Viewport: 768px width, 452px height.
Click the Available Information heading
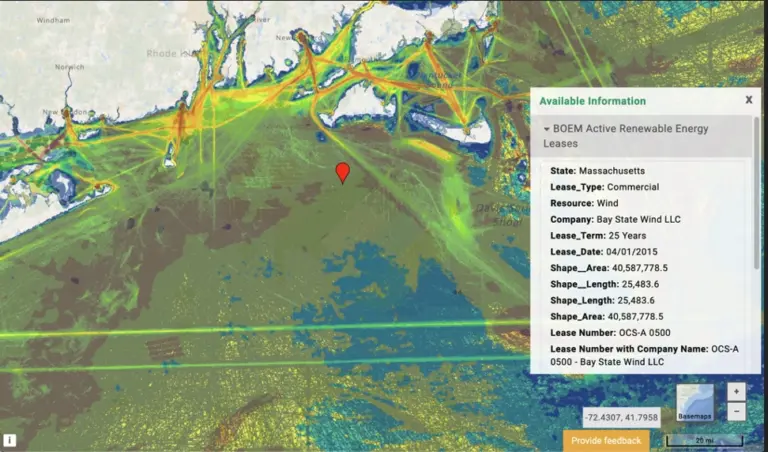(x=592, y=101)
